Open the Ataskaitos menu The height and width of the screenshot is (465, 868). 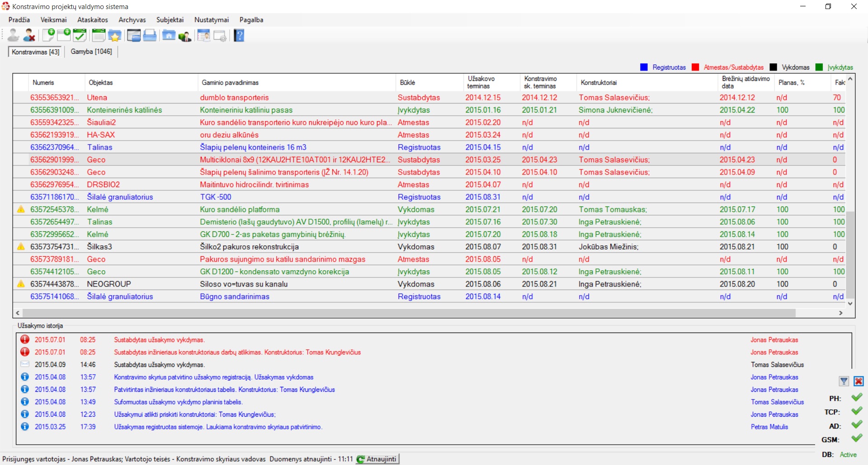coord(93,20)
